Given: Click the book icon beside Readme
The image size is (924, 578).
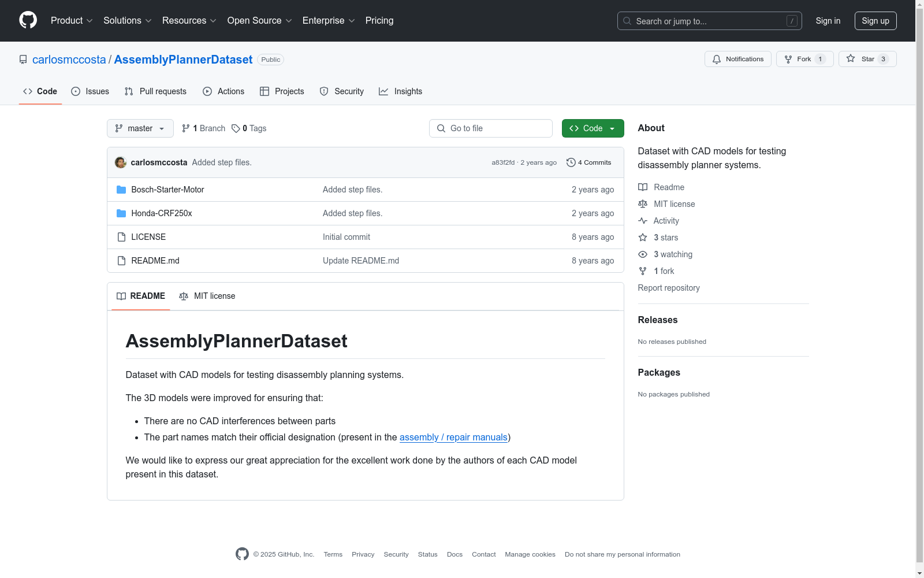Looking at the screenshot, I should point(643,187).
